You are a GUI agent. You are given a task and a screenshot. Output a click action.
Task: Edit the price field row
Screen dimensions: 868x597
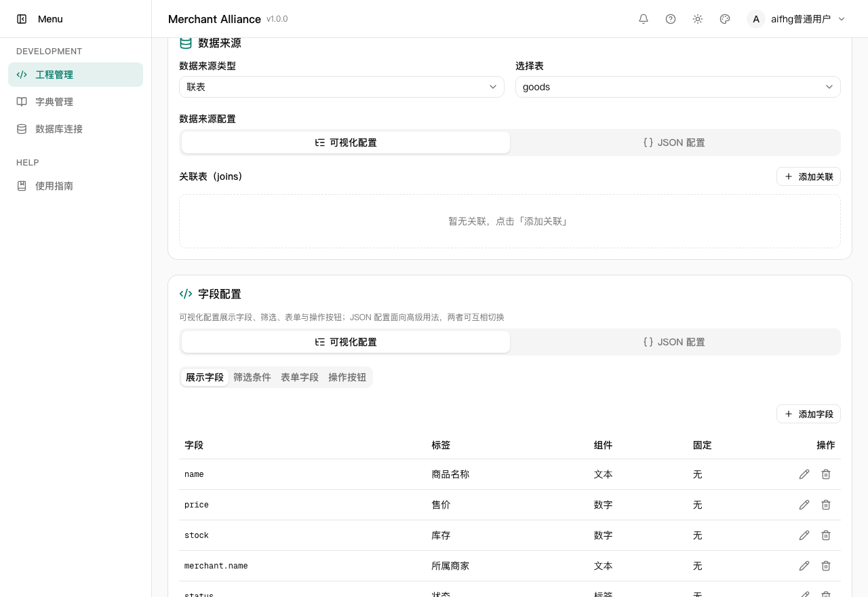tap(804, 505)
